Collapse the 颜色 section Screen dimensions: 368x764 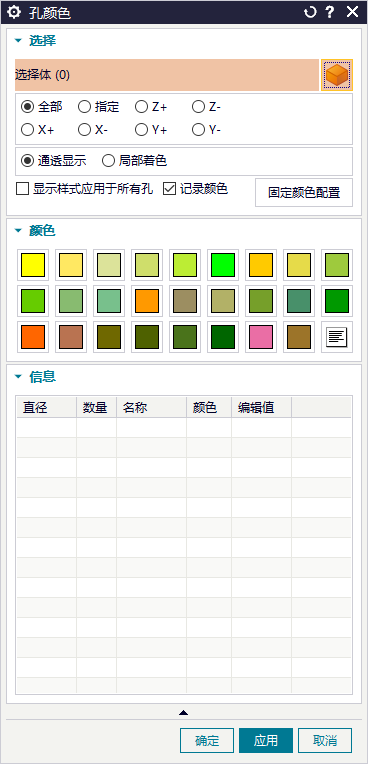(x=19, y=231)
